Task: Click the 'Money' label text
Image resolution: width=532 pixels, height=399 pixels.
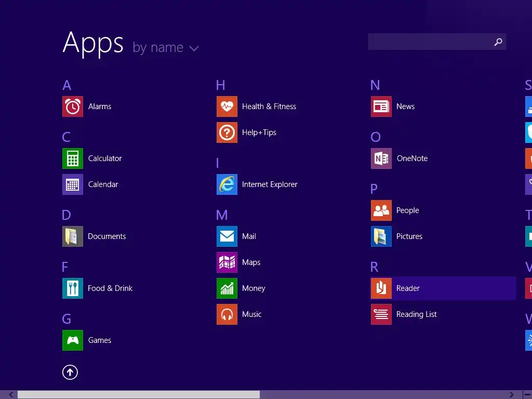Action: click(x=254, y=289)
